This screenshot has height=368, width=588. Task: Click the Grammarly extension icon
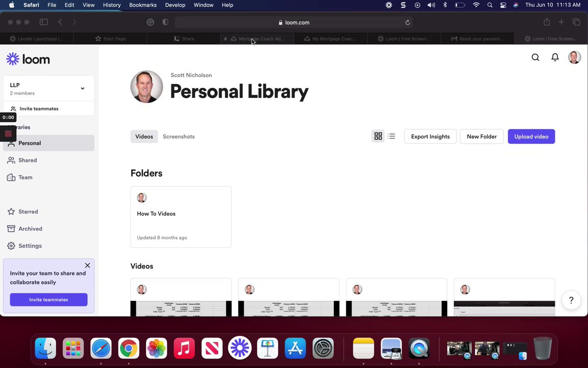click(x=151, y=22)
